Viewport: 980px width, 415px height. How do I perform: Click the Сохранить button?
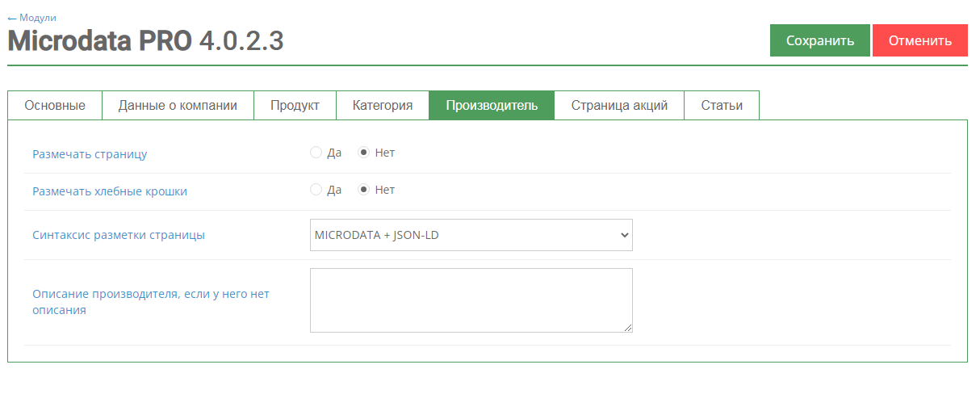click(x=819, y=40)
